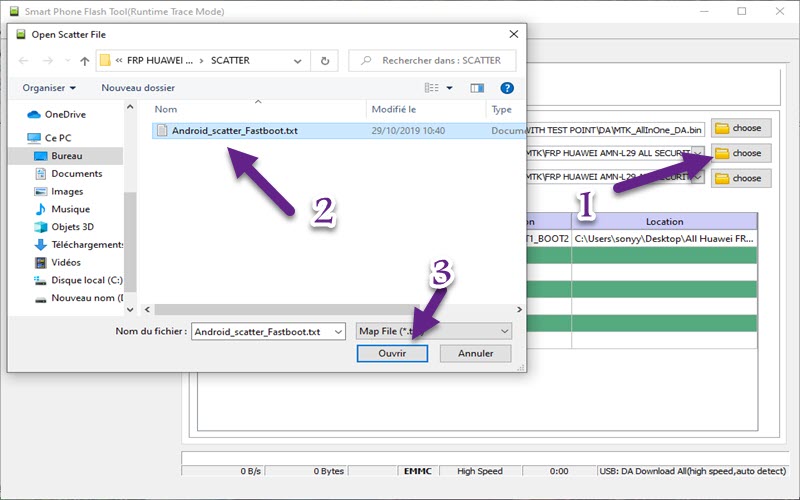
Task: Cancel with the Annuler button
Action: point(475,354)
